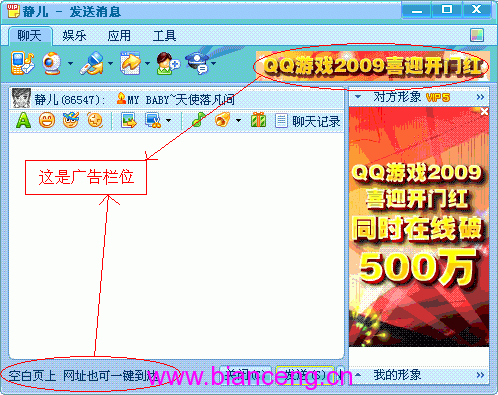Start a webcam video chat
Screen dimensions: 498x395
click(52, 63)
